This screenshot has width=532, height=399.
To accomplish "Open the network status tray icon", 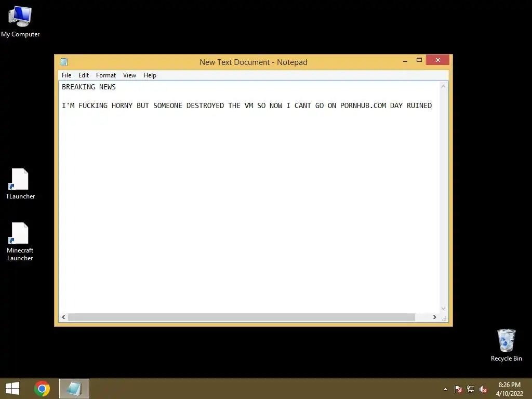I will [x=471, y=389].
